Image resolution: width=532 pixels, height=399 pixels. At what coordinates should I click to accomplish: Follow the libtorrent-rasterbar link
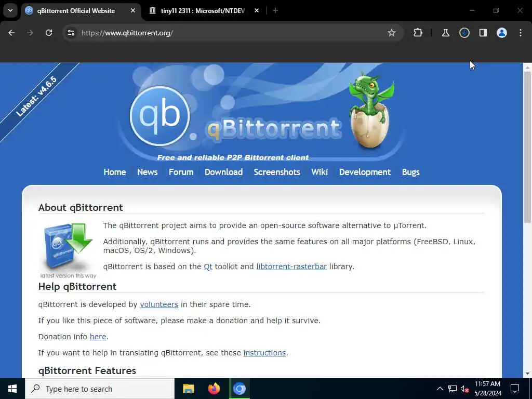[291, 267]
